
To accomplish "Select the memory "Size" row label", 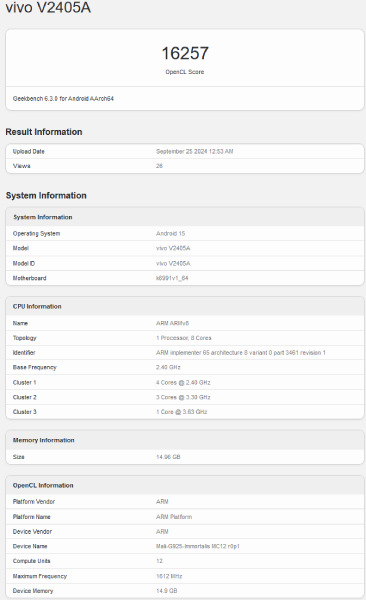I will coord(18,457).
